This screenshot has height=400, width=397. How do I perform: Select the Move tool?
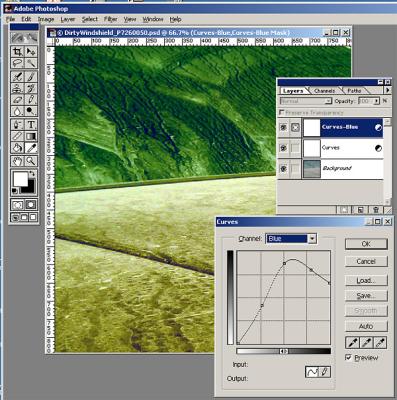(x=31, y=52)
